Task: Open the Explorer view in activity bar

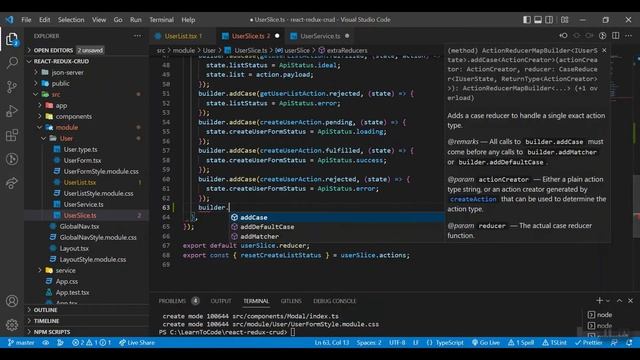Action: coord(12,40)
